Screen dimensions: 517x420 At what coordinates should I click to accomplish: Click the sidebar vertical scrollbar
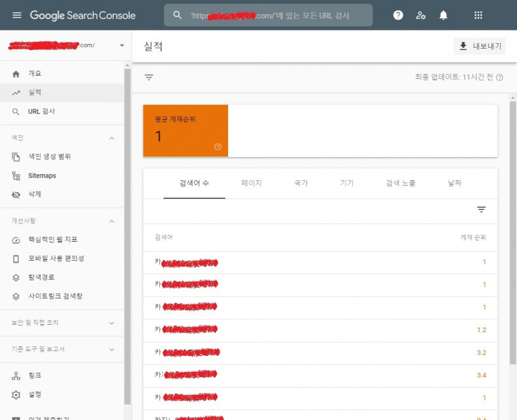coord(128,236)
